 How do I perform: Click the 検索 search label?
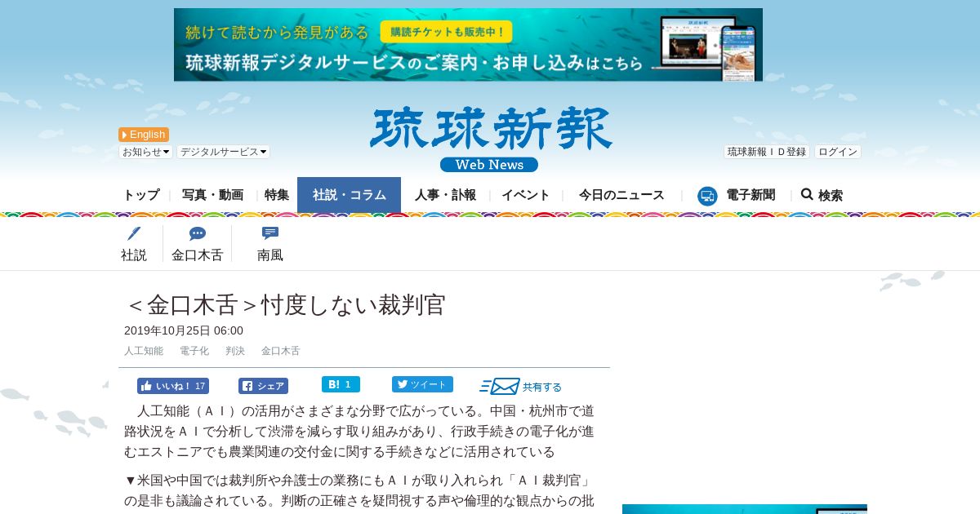pos(831,196)
